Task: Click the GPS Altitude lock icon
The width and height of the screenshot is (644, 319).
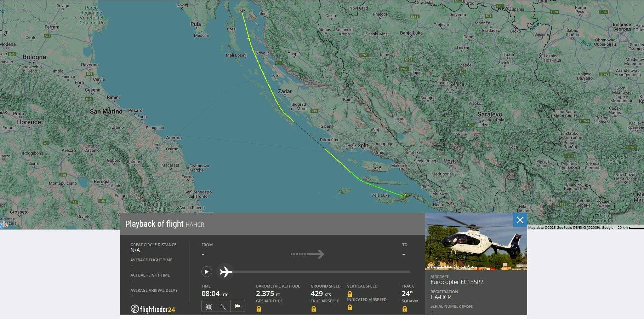Action: (x=259, y=309)
